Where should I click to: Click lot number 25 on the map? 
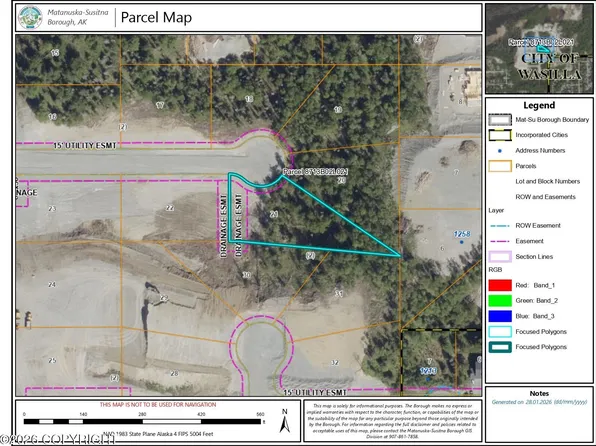click(x=52, y=360)
